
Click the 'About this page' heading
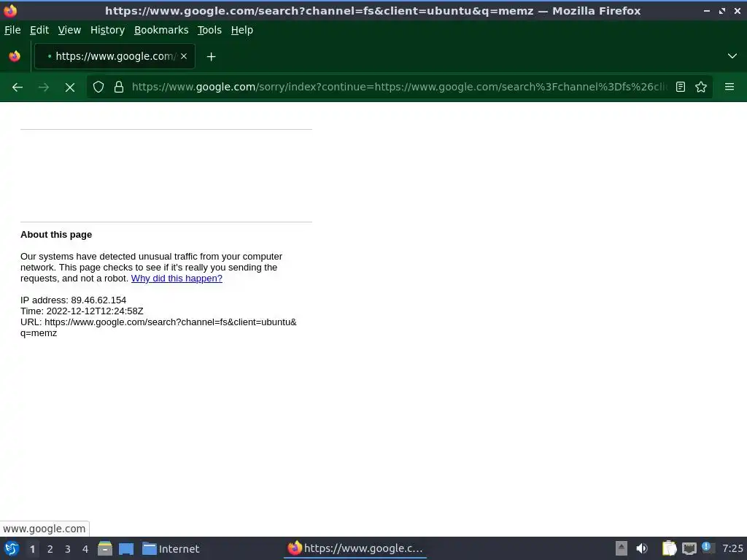pos(56,235)
